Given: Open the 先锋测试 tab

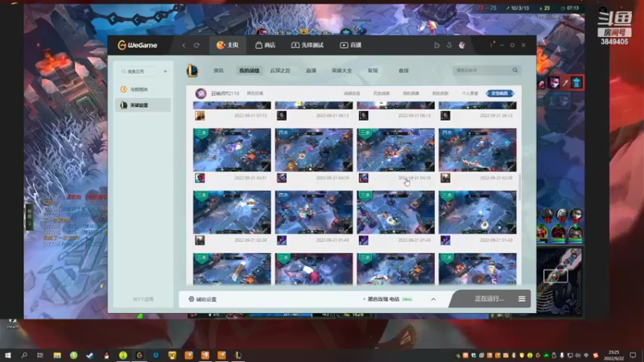Looking at the screenshot, I should pyautogui.click(x=308, y=45).
